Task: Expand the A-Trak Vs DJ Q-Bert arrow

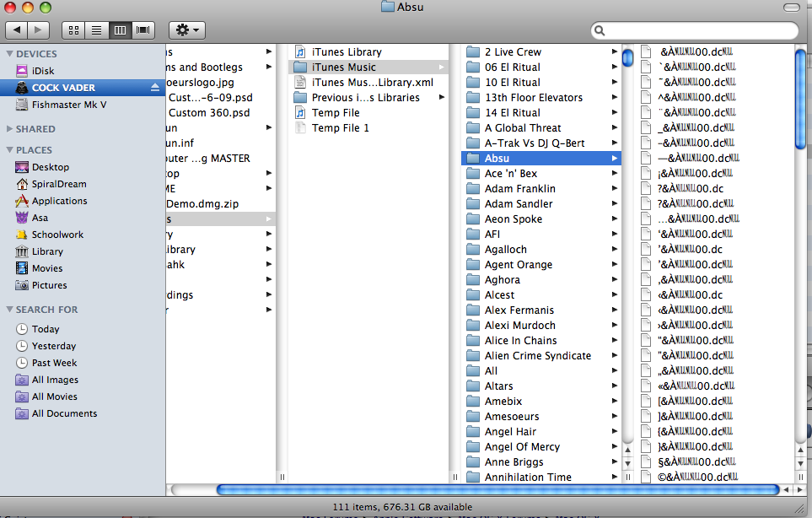Action: point(614,143)
